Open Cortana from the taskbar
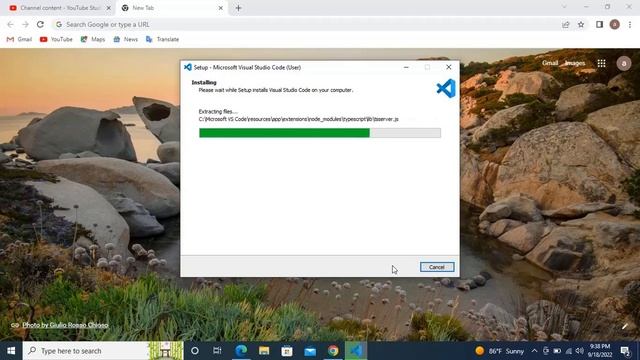Image resolution: width=640 pixels, height=360 pixels. [195, 351]
